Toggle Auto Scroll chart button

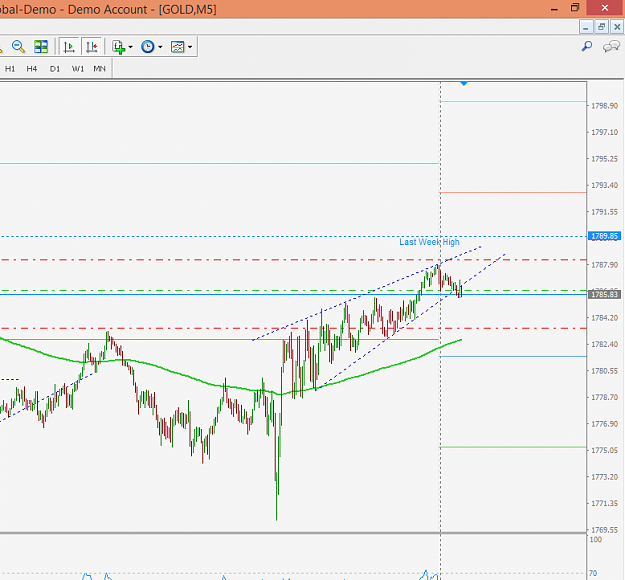point(69,47)
